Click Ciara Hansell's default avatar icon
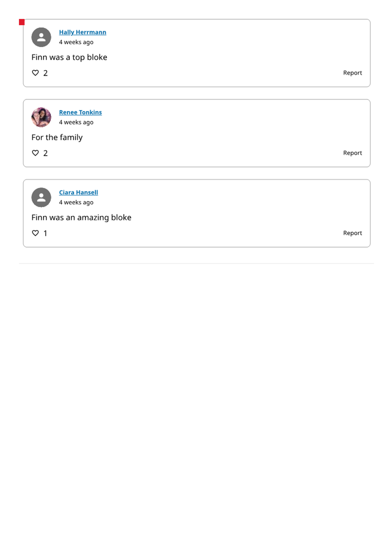The height and width of the screenshot is (555, 392). tap(41, 198)
